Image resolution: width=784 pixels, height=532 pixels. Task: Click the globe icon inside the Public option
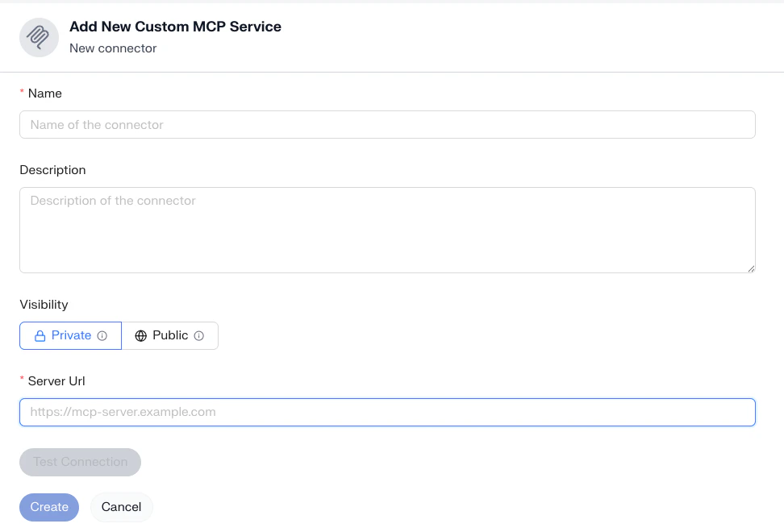(142, 335)
